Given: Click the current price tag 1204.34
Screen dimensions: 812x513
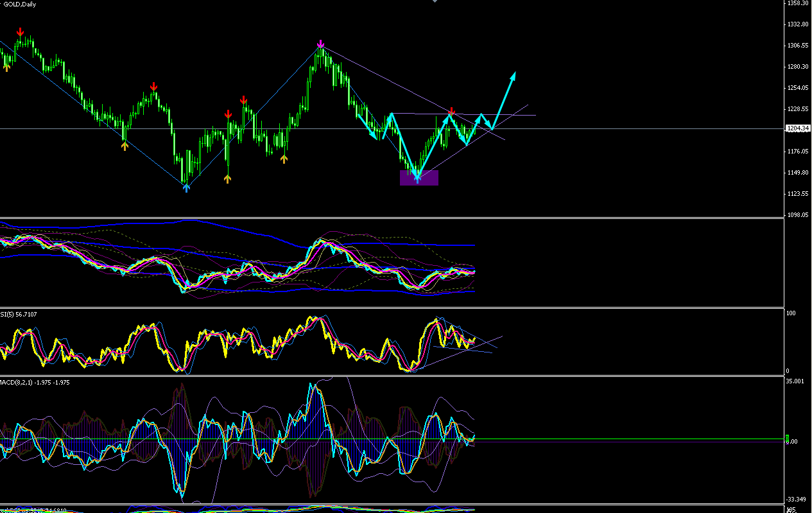Looking at the screenshot, I should (798, 128).
